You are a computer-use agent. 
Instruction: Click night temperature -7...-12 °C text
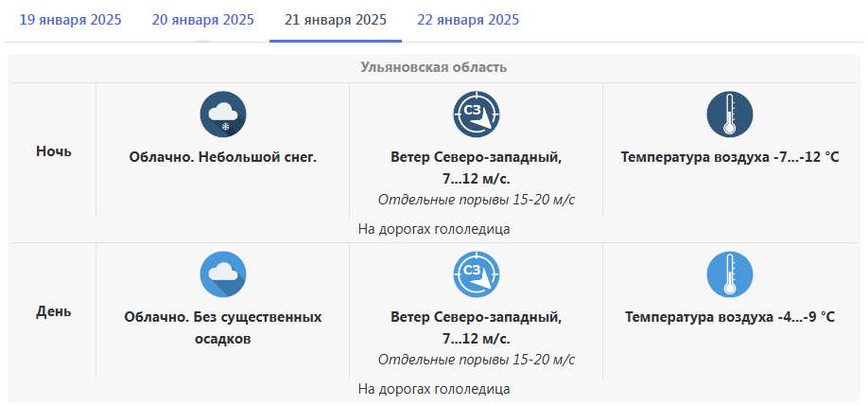730,157
